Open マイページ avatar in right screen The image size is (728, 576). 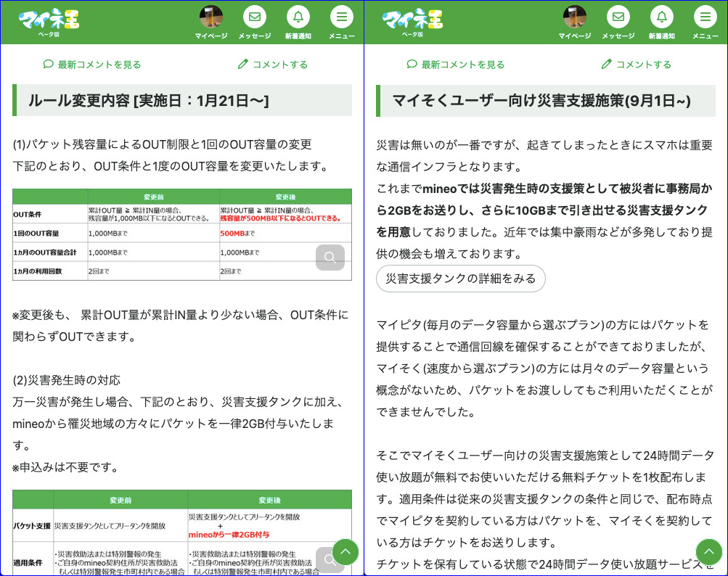point(574,17)
